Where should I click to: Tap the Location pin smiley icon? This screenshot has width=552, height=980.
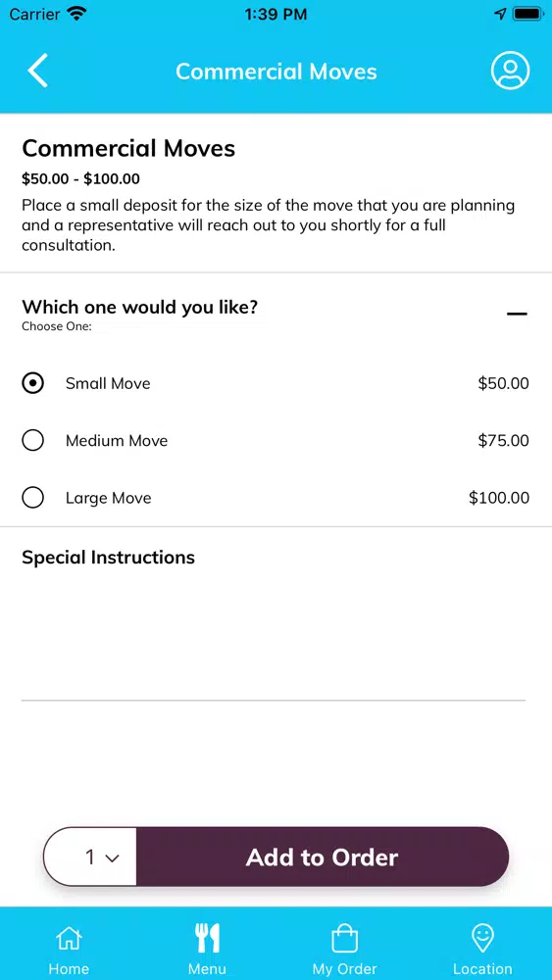pyautogui.click(x=482, y=938)
